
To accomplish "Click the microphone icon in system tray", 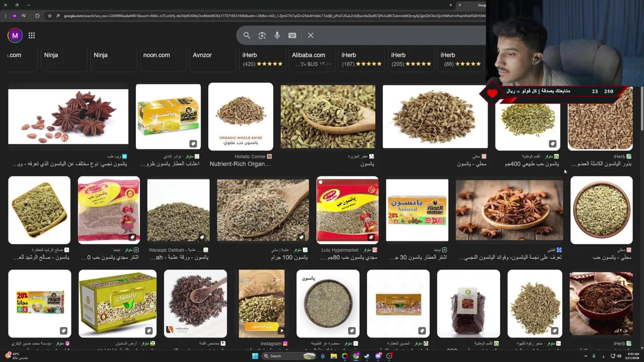I will point(594,356).
